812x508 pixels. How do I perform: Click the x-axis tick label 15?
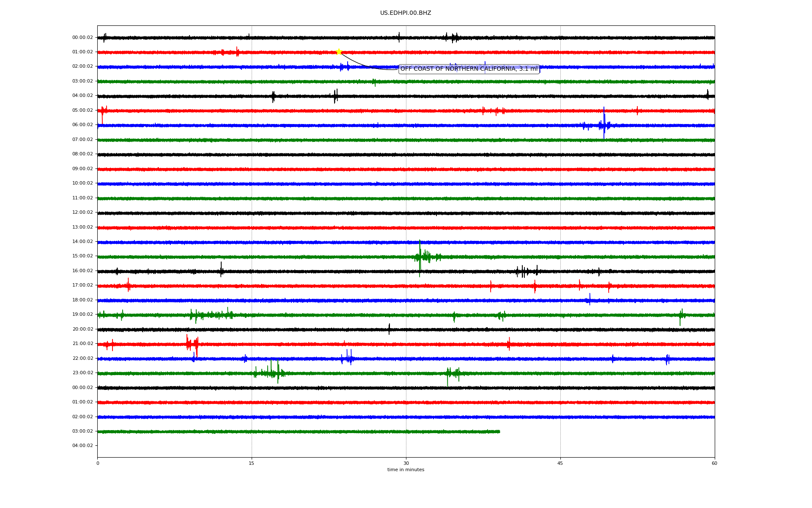(252, 463)
